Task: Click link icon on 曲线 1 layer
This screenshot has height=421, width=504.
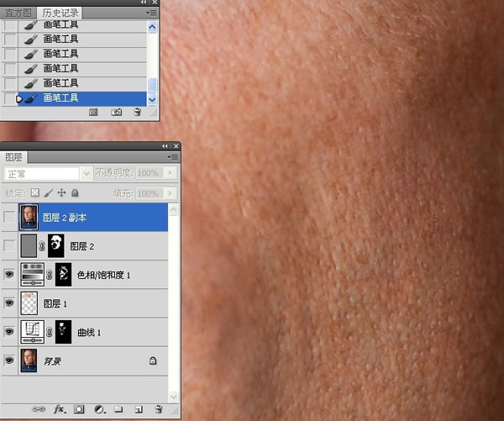Action: click(x=50, y=332)
